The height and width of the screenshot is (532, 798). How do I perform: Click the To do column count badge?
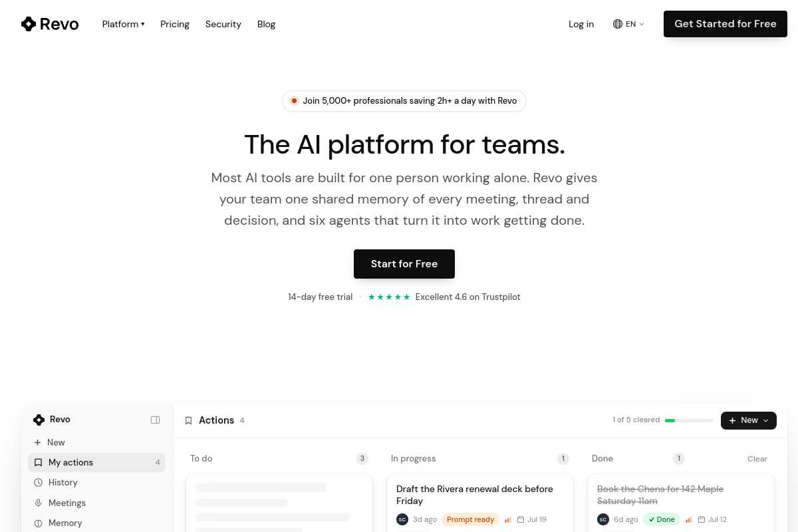(x=362, y=458)
